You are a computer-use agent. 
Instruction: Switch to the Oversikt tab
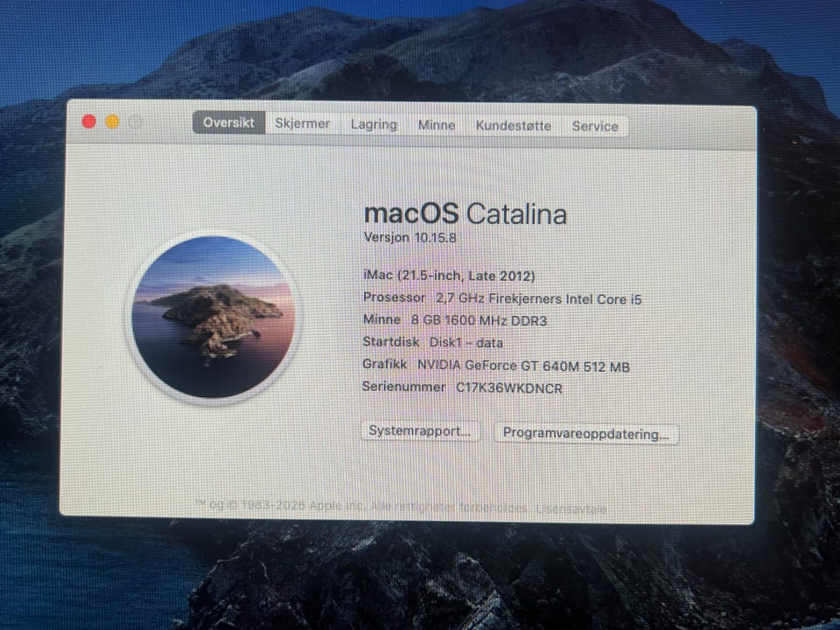[228, 122]
